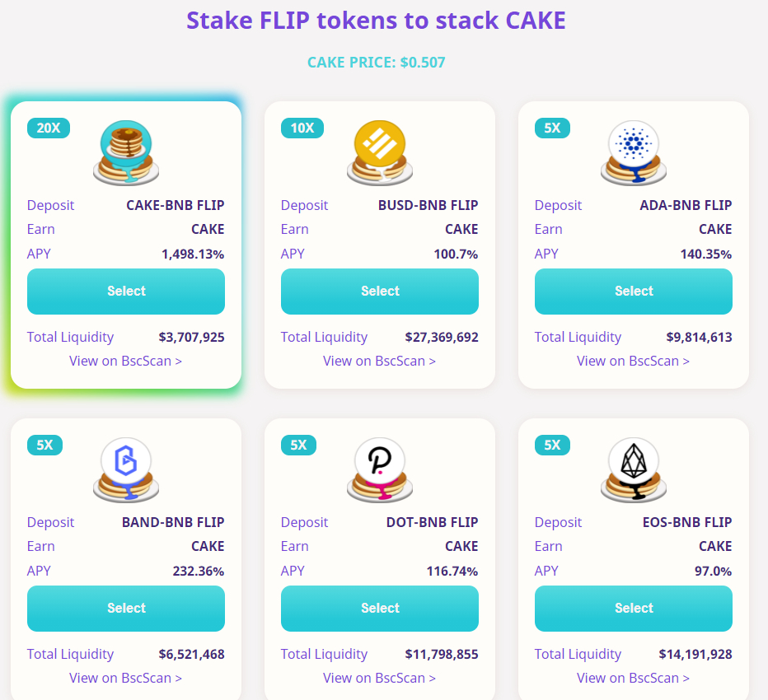Viewport: 768px width, 700px height.
Task: Click the 20X multiplier badge
Action: pyautogui.click(x=49, y=128)
